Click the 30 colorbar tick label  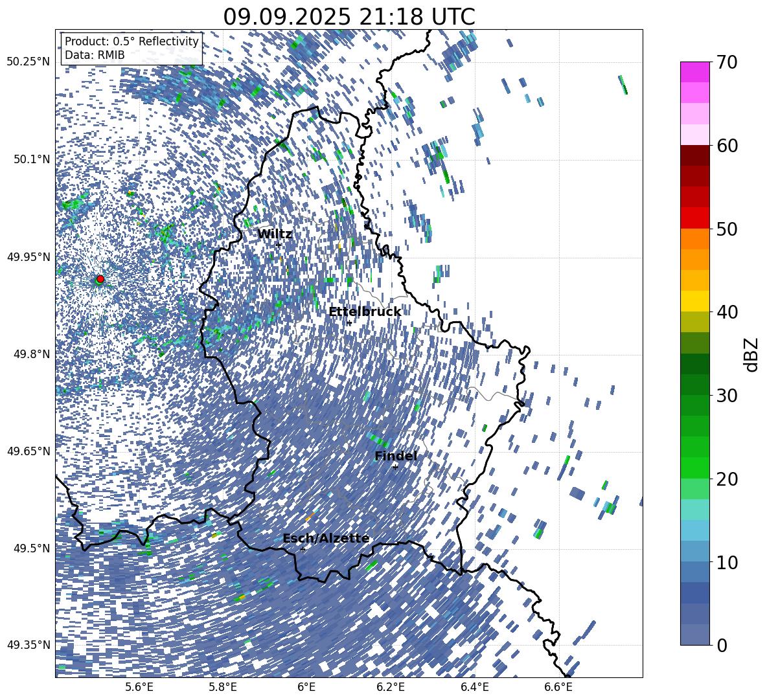[727, 395]
